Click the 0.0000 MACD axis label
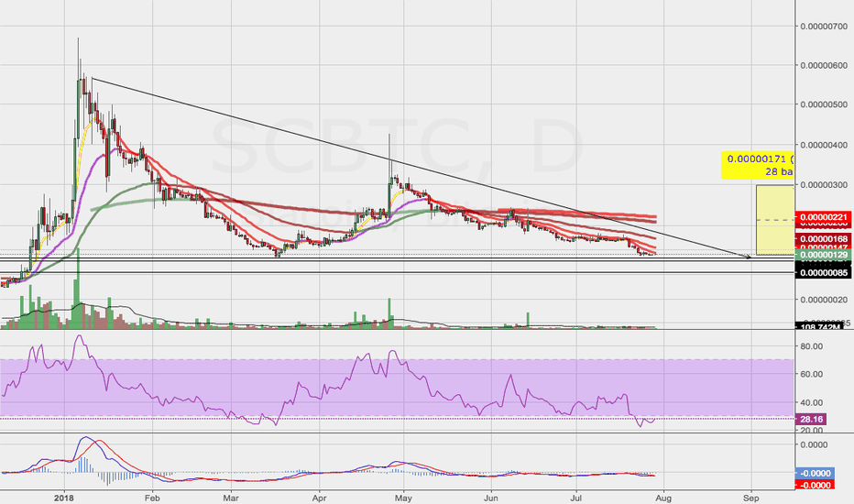The image size is (854, 504). click(x=814, y=444)
